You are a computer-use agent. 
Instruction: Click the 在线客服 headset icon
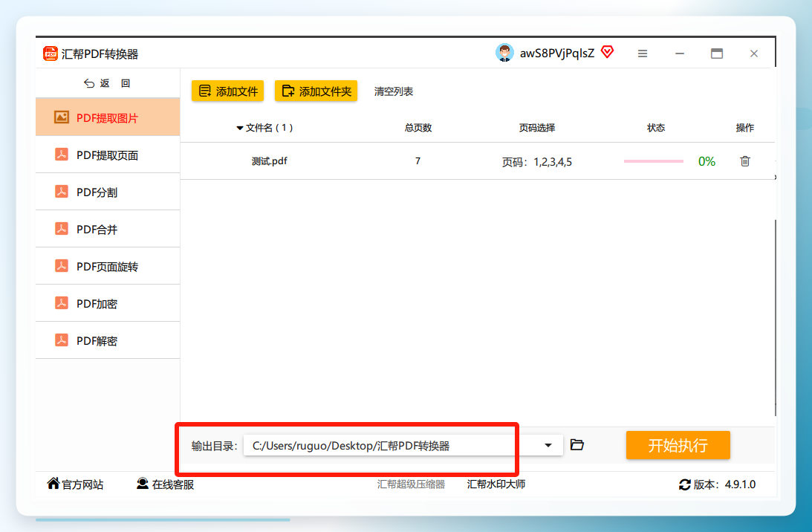click(143, 483)
